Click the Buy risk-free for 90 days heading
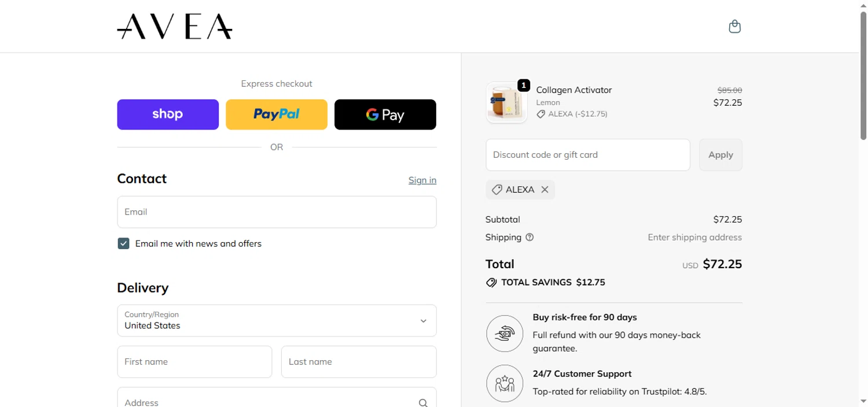The height and width of the screenshot is (407, 868). pos(584,317)
